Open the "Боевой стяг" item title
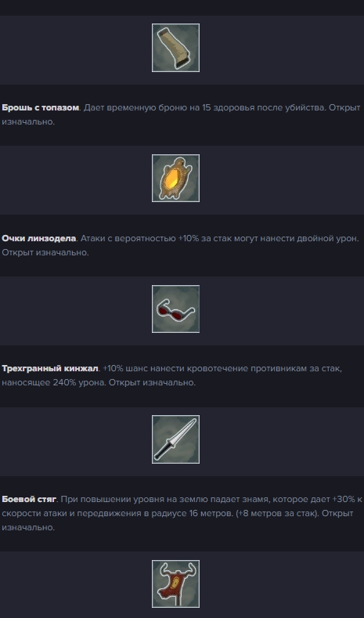Image resolution: width=364 pixels, height=618 pixels. 29,500
